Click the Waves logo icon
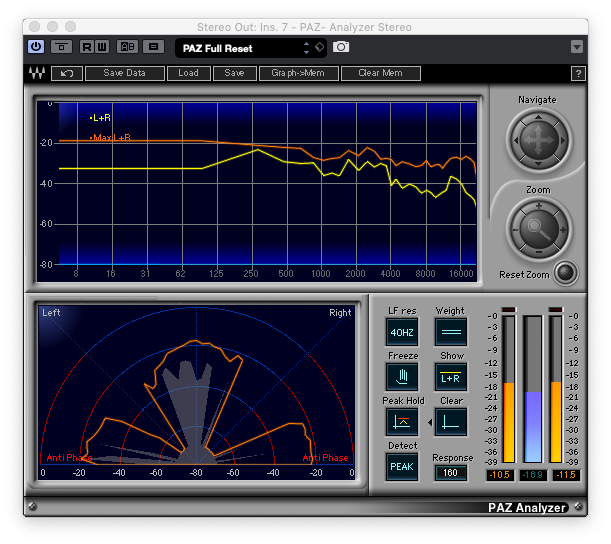Screen dimensions: 611x544 point(37,73)
